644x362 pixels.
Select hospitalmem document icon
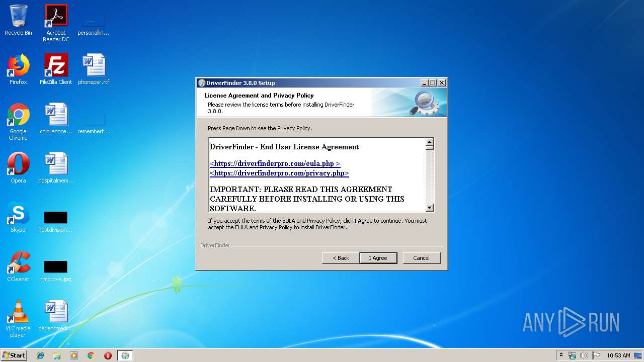point(56,168)
